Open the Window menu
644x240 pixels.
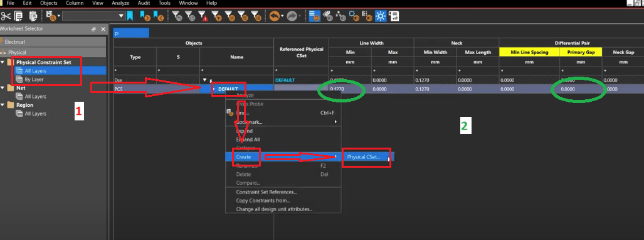189,3
